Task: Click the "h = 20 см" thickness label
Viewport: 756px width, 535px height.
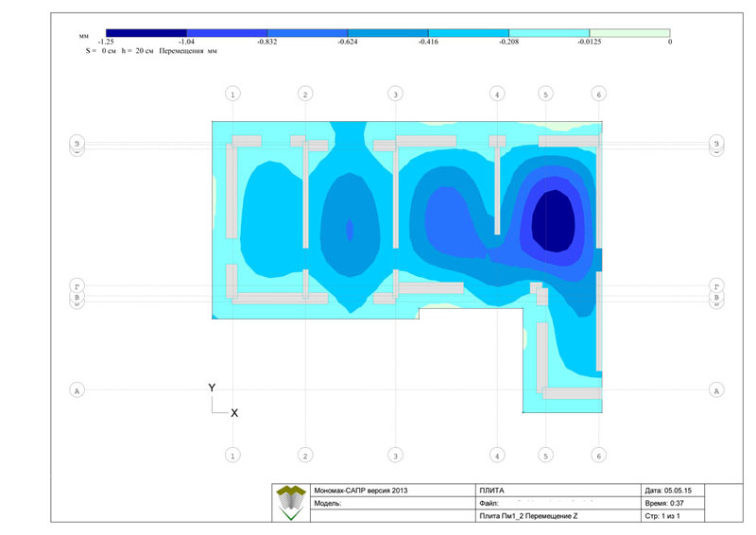Action: click(137, 51)
